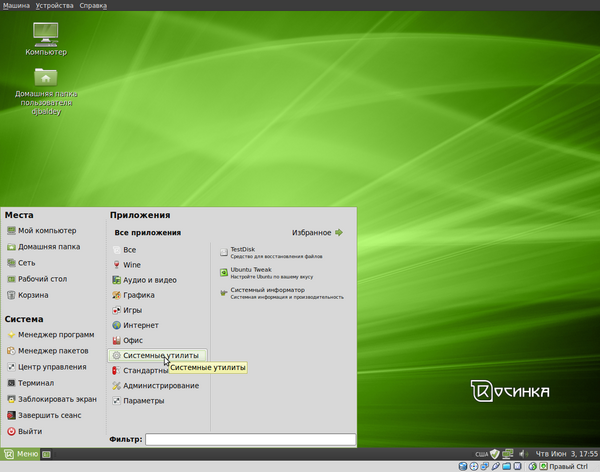Click the Фильтр search field
The height and width of the screenshot is (472, 600).
click(x=251, y=439)
